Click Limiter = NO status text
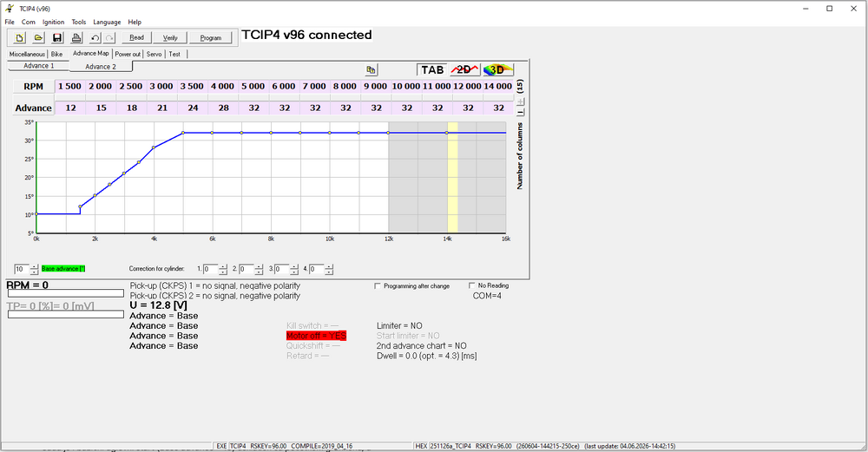Screen dimensions: 868x452 pyautogui.click(x=399, y=326)
